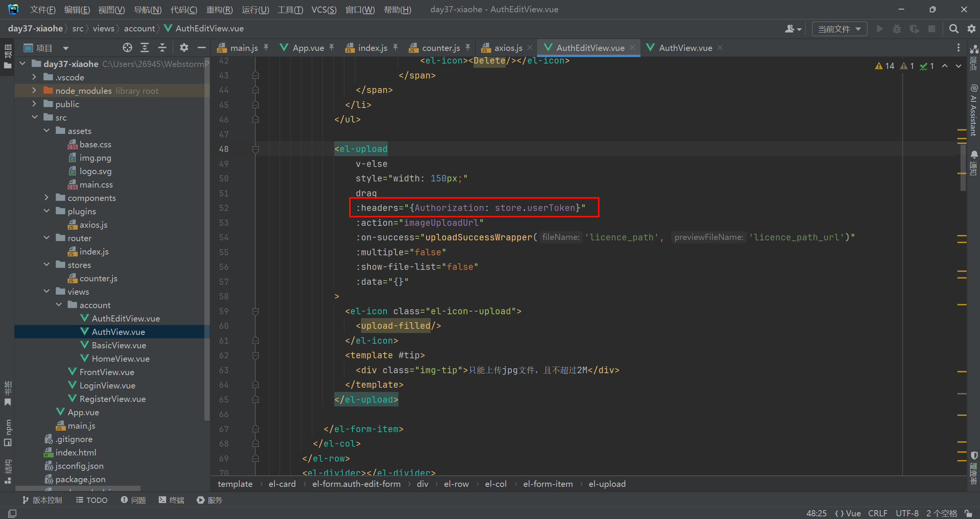Open the run configuration 当前文件 dropdown
Viewport: 980px width, 519px height.
click(840, 29)
